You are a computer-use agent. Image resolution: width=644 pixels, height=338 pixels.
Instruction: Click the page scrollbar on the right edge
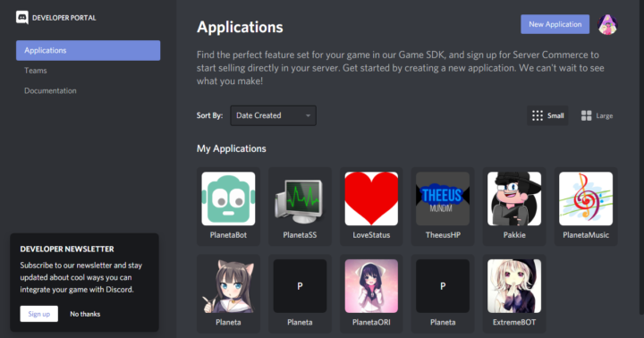point(642,156)
